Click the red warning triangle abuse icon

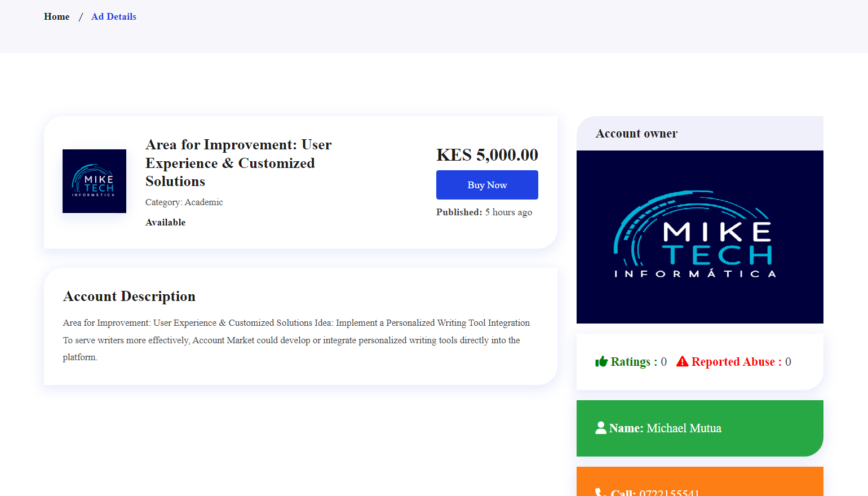coord(682,361)
